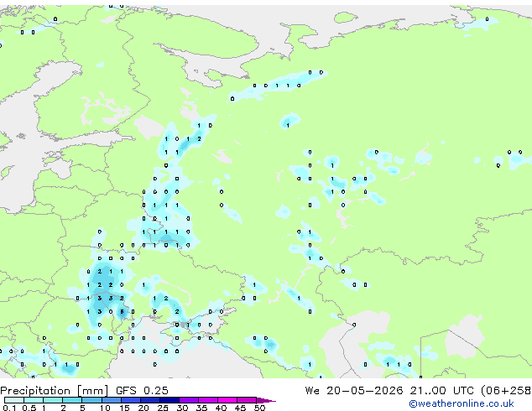Click the legend value '0.1'
This screenshot has width=532, height=411.
(x=9, y=408)
